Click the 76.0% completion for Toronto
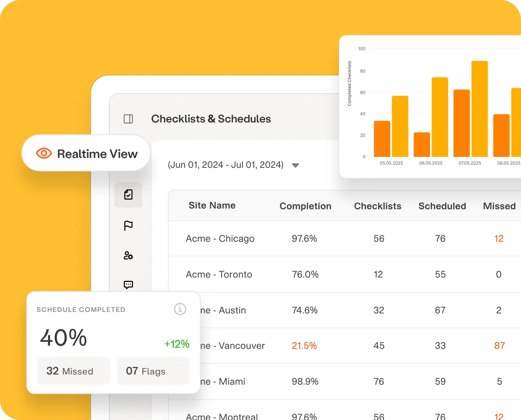 pos(305,275)
